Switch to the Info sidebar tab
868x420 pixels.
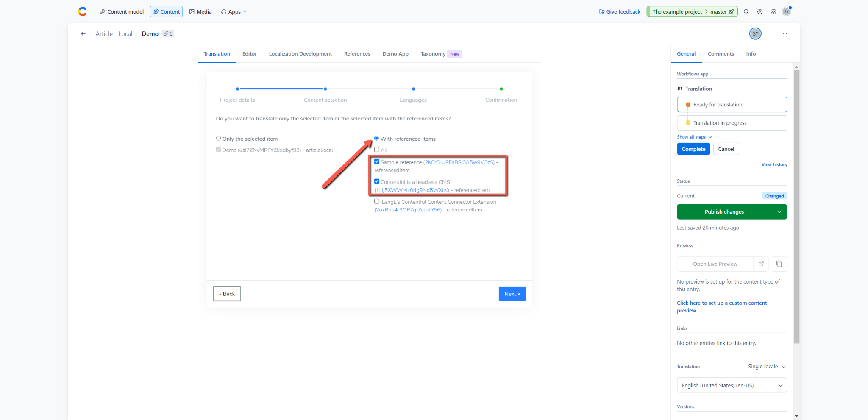tap(751, 54)
